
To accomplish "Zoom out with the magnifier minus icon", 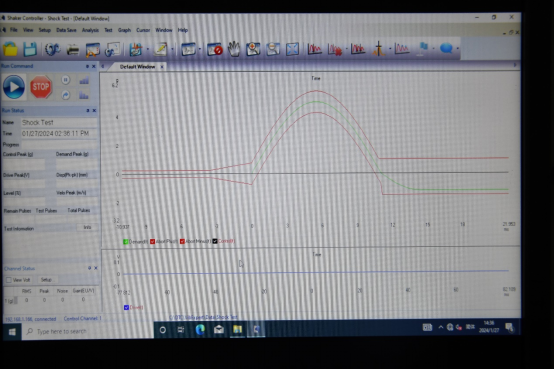I will tap(273, 49).
